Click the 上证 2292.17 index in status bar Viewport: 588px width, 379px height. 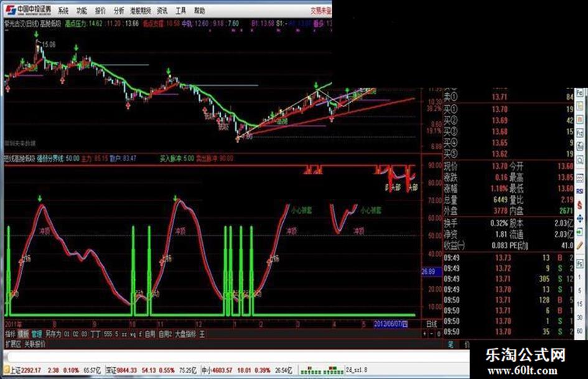coord(25,370)
